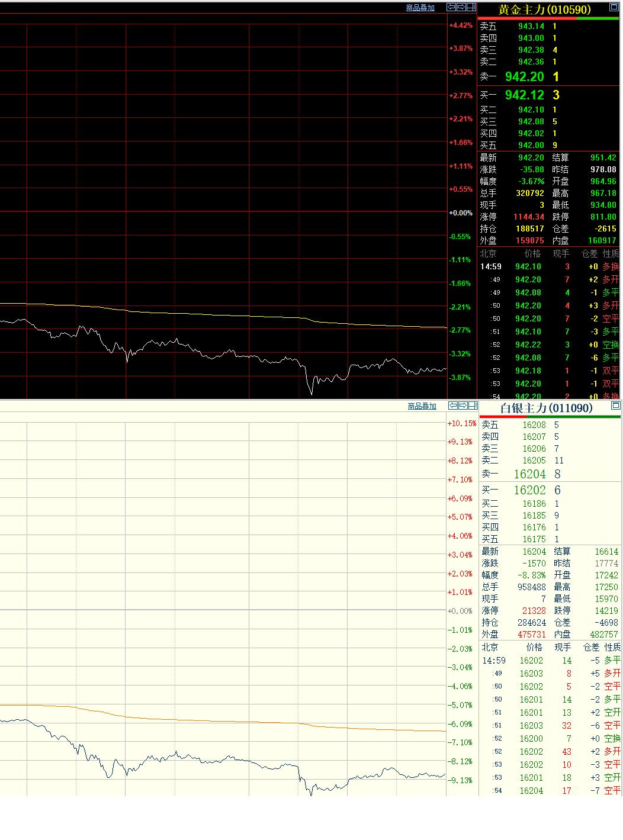Click gold 仓差 value -2615
Screen dimensions: 623x840
(605, 228)
